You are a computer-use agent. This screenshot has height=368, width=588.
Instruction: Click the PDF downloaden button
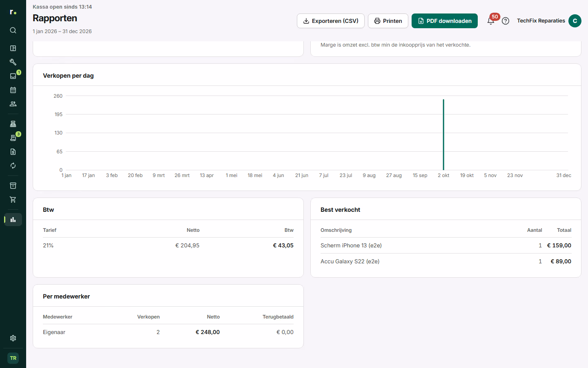[445, 21]
